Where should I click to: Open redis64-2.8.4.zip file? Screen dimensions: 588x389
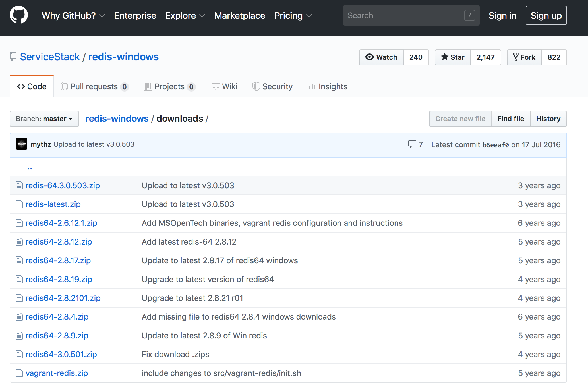click(57, 317)
